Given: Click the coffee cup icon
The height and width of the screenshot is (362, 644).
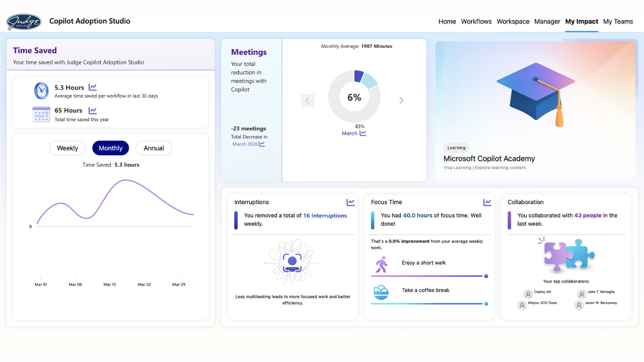Looking at the screenshot, I should click(x=381, y=292).
